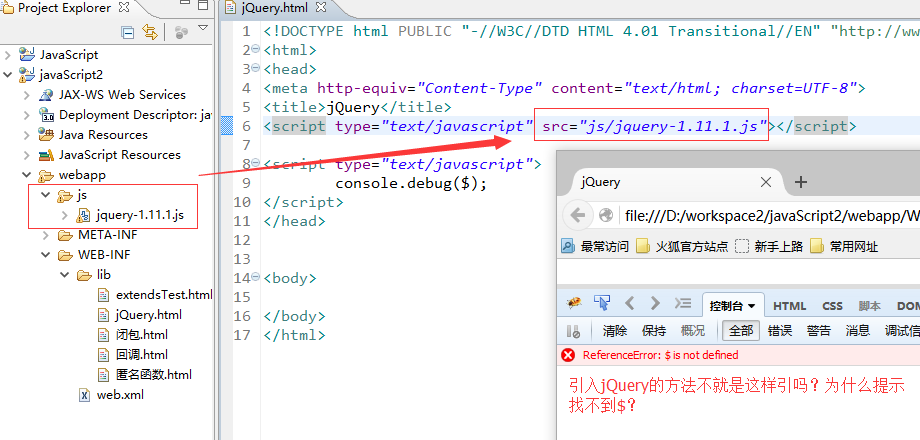Switch to Firebug CSS tab
Viewport: 920px width, 440px height.
pos(832,306)
